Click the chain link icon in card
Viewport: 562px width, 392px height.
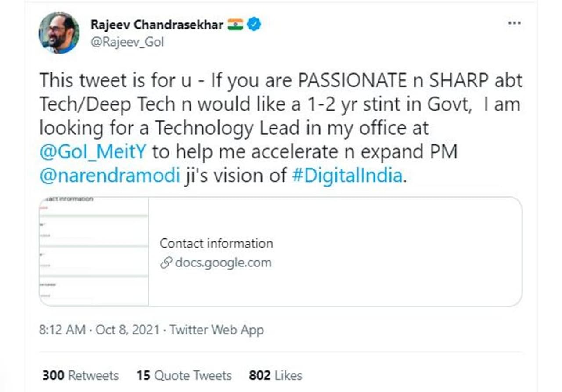pyautogui.click(x=166, y=263)
